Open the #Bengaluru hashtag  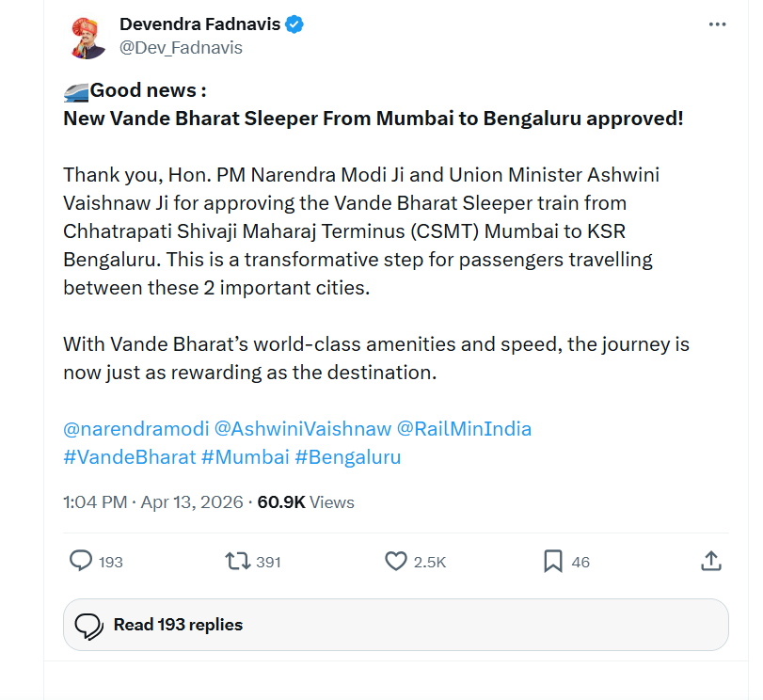pyautogui.click(x=348, y=457)
